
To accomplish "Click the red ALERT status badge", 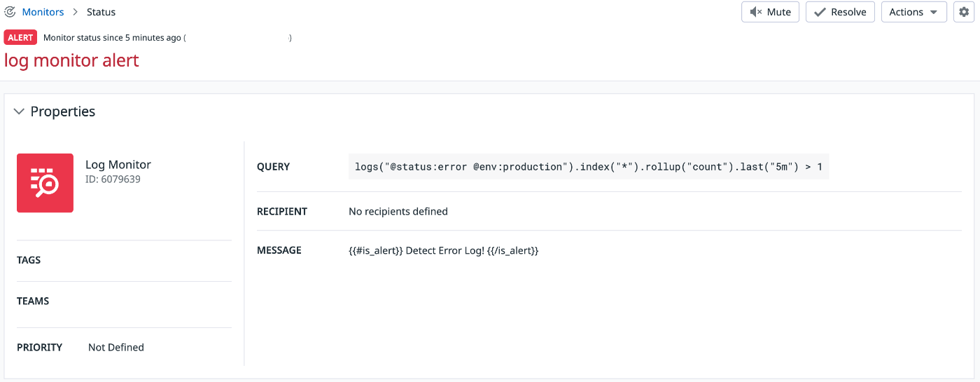I will click(x=20, y=38).
